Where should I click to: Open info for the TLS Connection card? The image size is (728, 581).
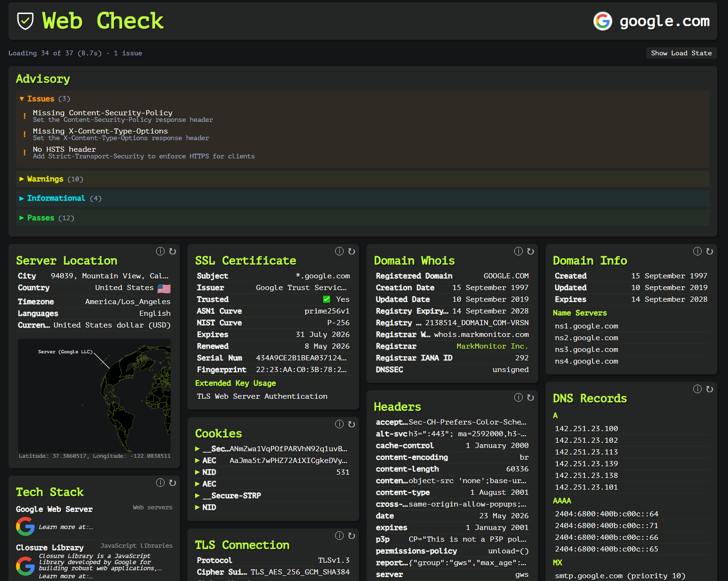[339, 536]
